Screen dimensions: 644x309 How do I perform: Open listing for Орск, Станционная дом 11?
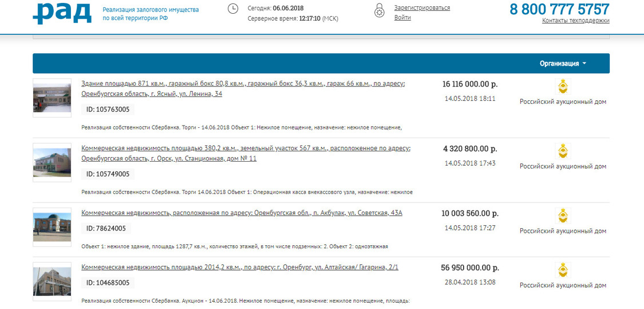point(246,154)
